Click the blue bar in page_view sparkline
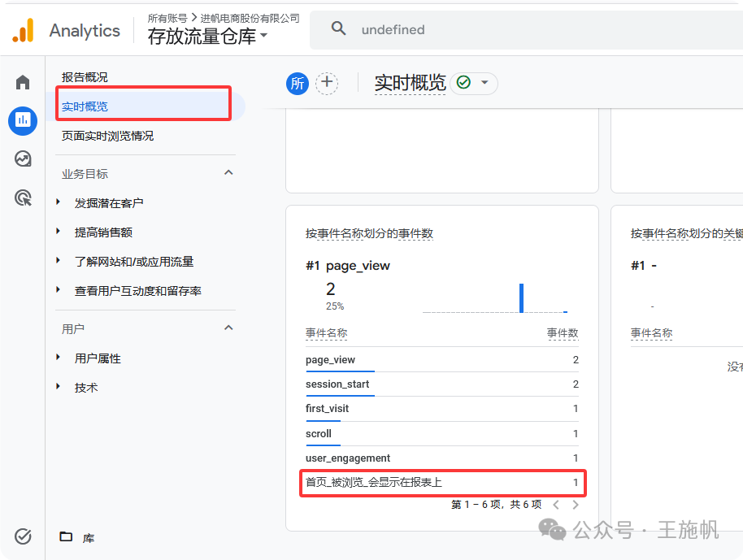743x560 pixels. tap(521, 298)
